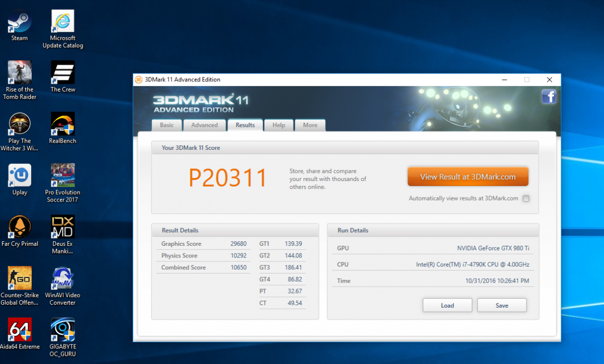Close the 3DMark 11 window
This screenshot has width=604, height=364.
[549, 79]
